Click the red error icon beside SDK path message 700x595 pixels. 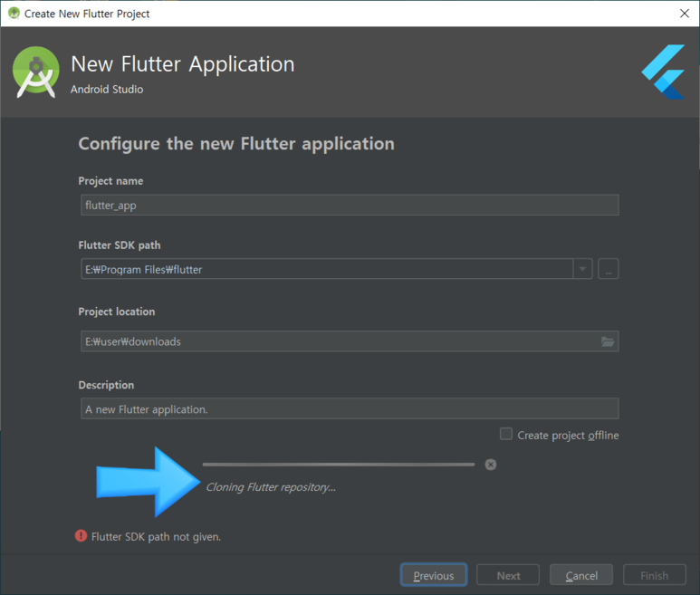tap(81, 535)
